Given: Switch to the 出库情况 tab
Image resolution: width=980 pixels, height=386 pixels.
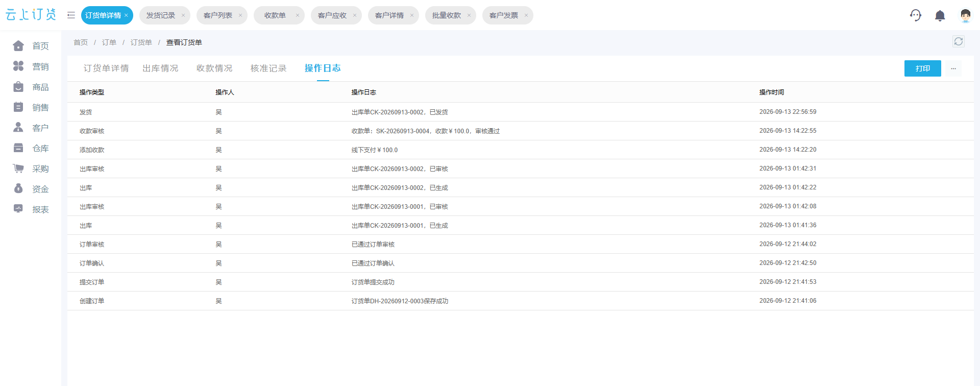Looking at the screenshot, I should 160,68.
